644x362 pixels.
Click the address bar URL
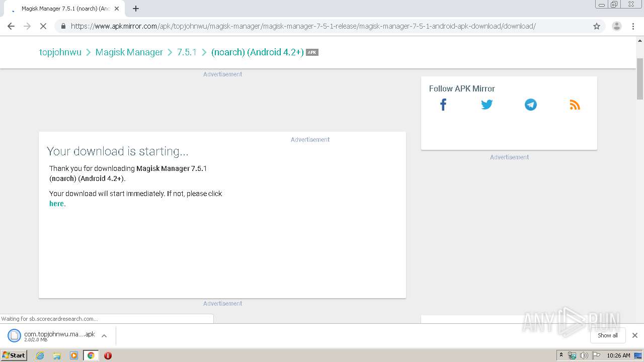(303, 26)
